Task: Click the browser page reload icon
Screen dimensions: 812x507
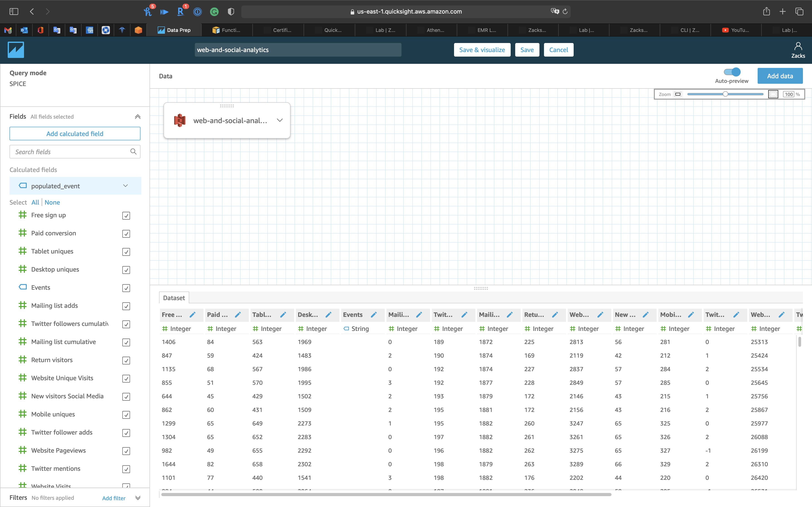Action: 565,11
